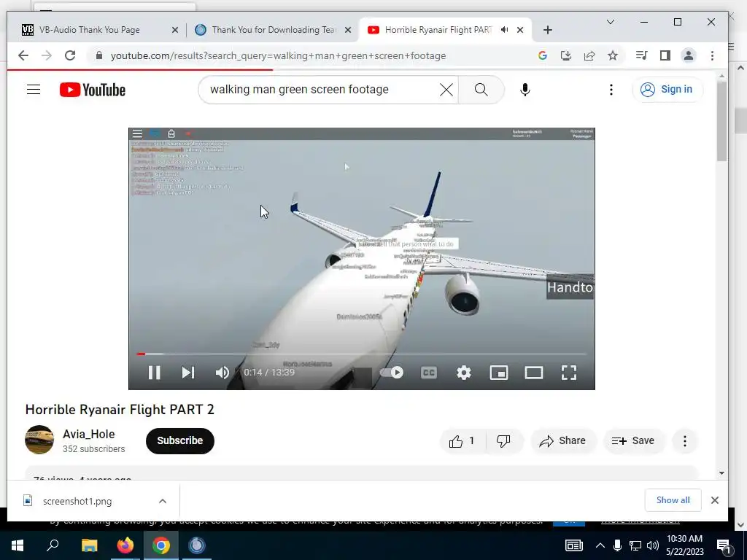Expand screenshot1.png download options chevron
The width and height of the screenshot is (747, 560).
(163, 501)
